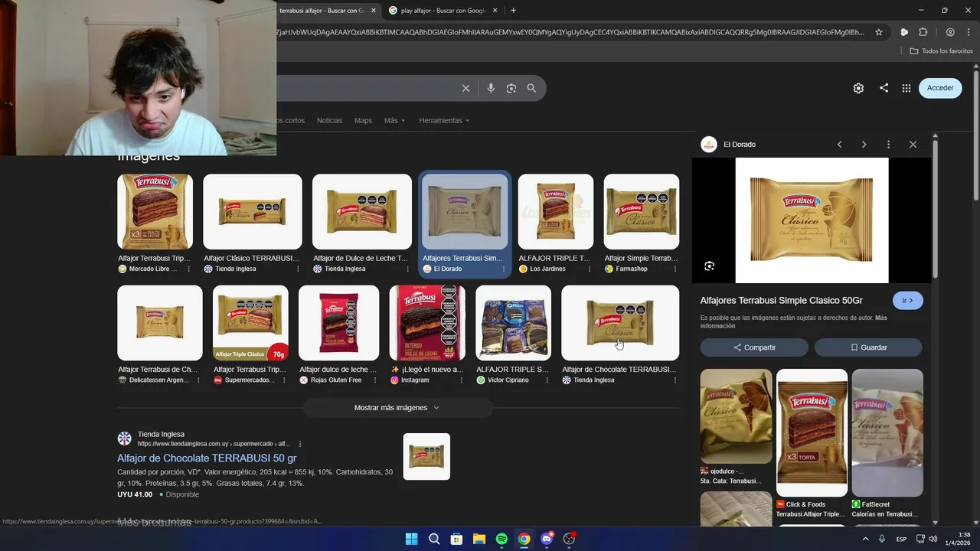Open options for Farmashop image
Screen dimensions: 980x551
pos(675,269)
